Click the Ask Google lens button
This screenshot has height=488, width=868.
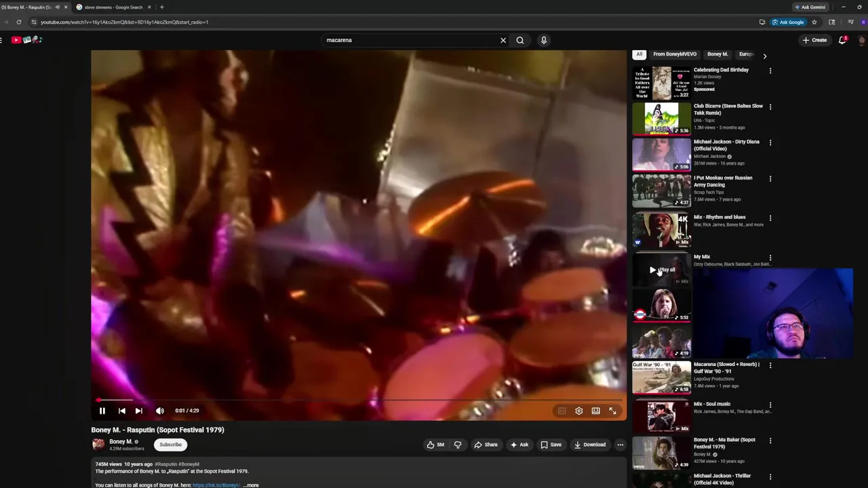[x=787, y=22]
